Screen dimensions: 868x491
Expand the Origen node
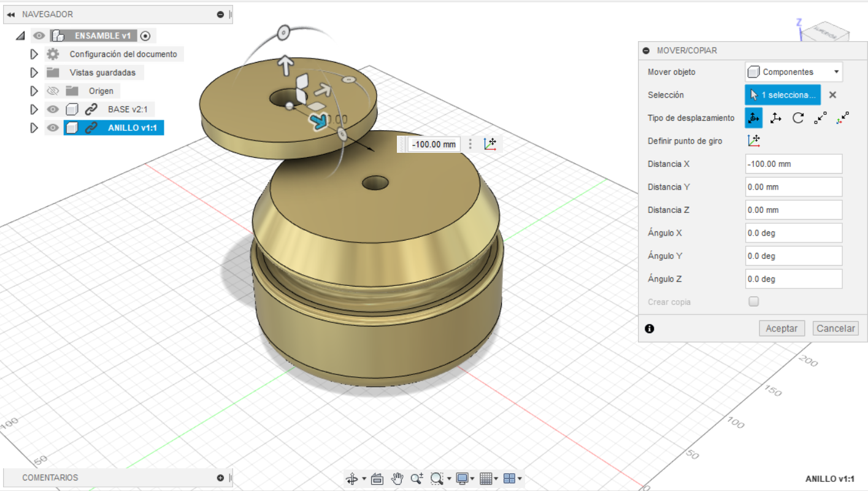click(x=34, y=91)
